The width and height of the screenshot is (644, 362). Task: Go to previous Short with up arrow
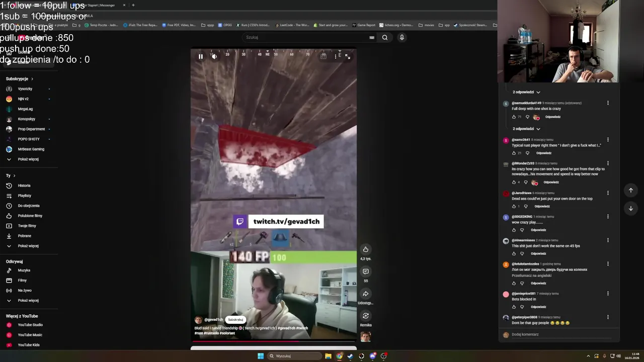pyautogui.click(x=630, y=190)
